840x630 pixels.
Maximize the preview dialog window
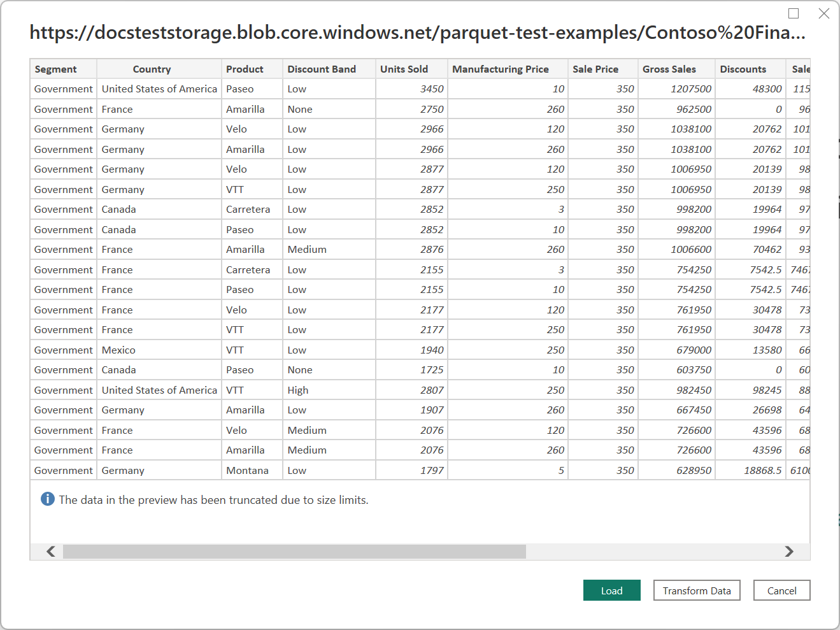(x=794, y=13)
